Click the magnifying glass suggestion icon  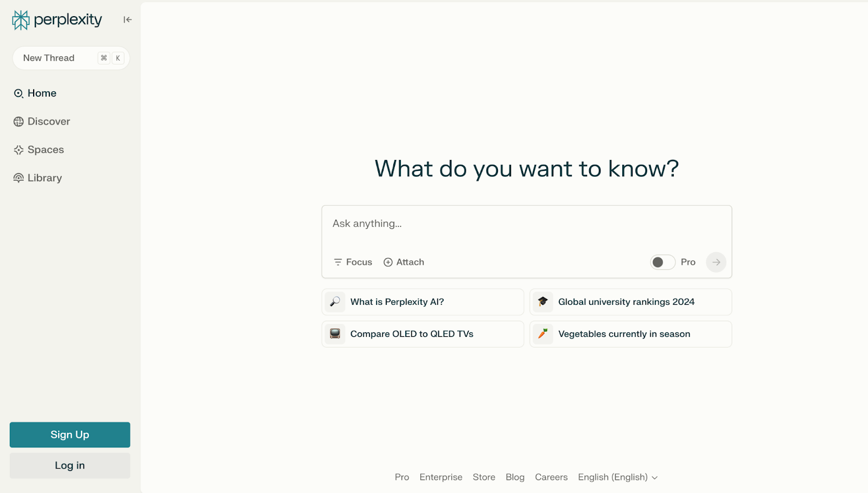pos(335,302)
